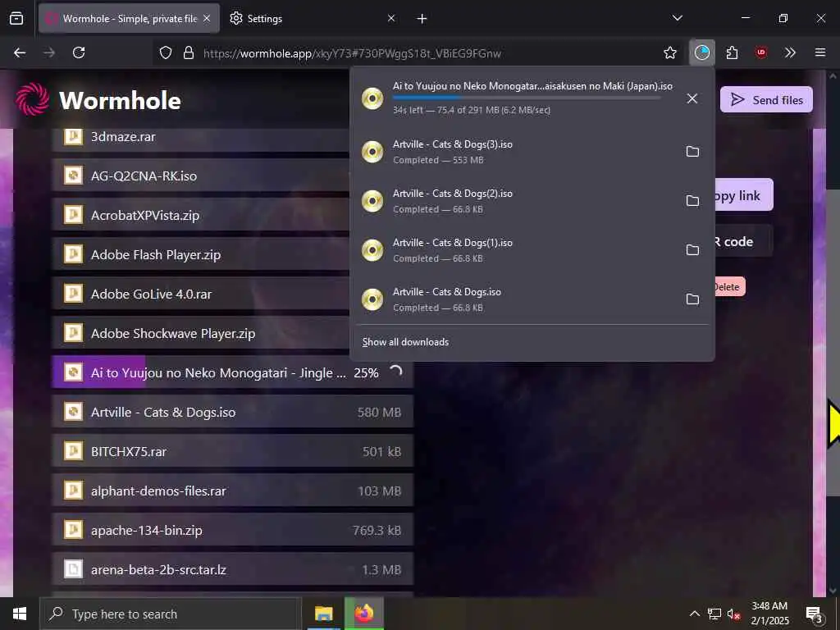View site security padlock info
Viewport: 840px width, 630px height.
point(188,52)
